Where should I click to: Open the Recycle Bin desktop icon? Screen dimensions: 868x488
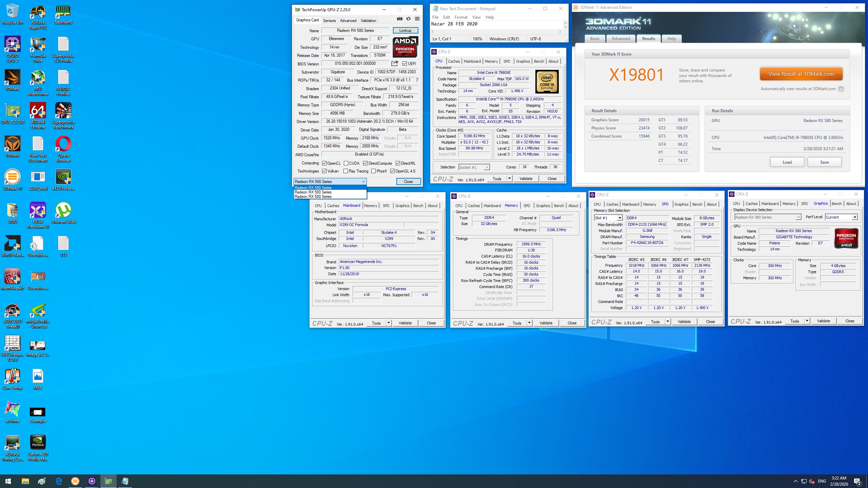coord(13,14)
